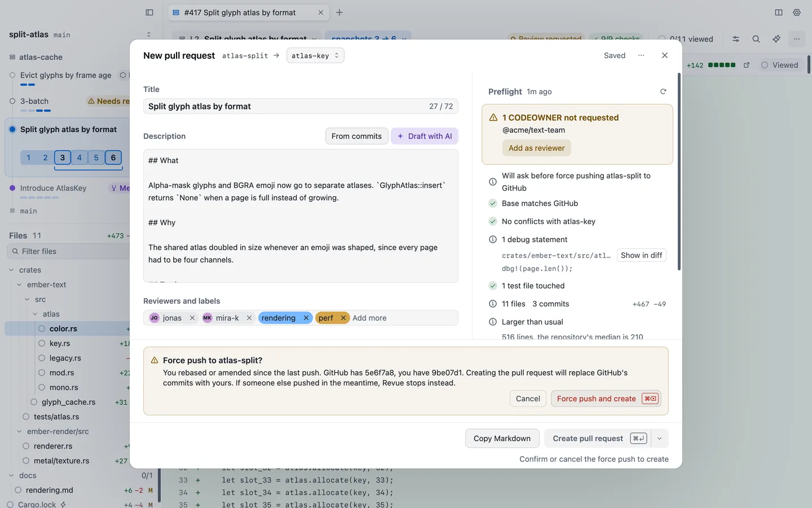Click From commits button
Screen dimensions: 812x508
tap(356, 136)
